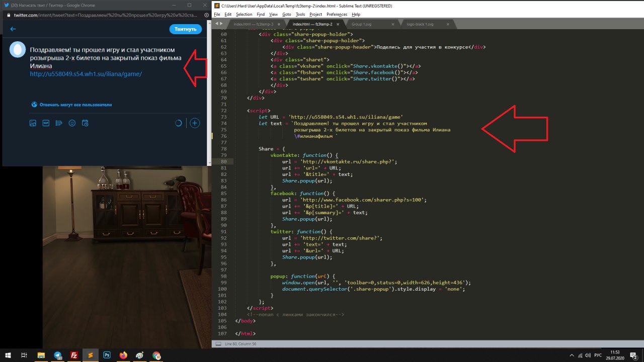The width and height of the screenshot is (644, 362).
Task: Open Sublime Text from the taskbar
Action: (91, 355)
